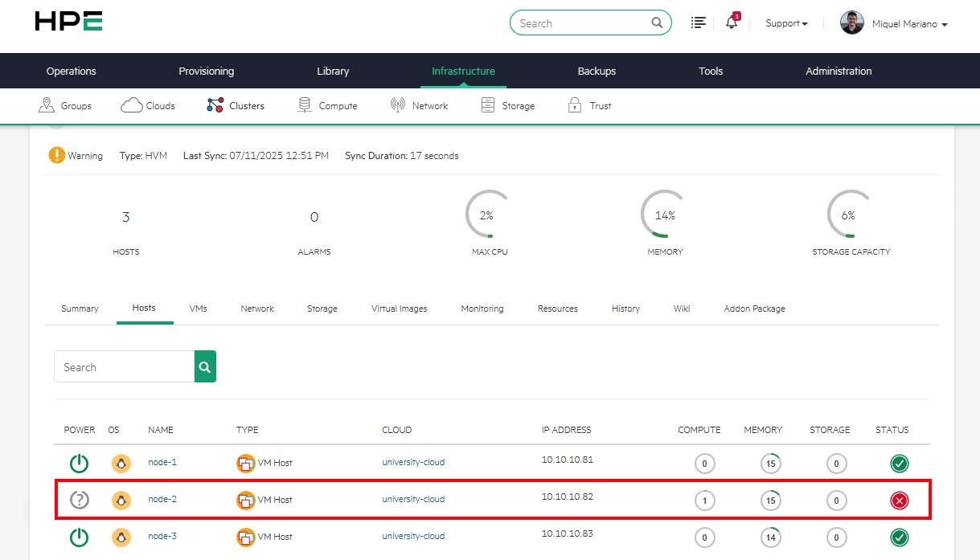The height and width of the screenshot is (560, 980).
Task: Click the green search magnifier button
Action: point(205,366)
